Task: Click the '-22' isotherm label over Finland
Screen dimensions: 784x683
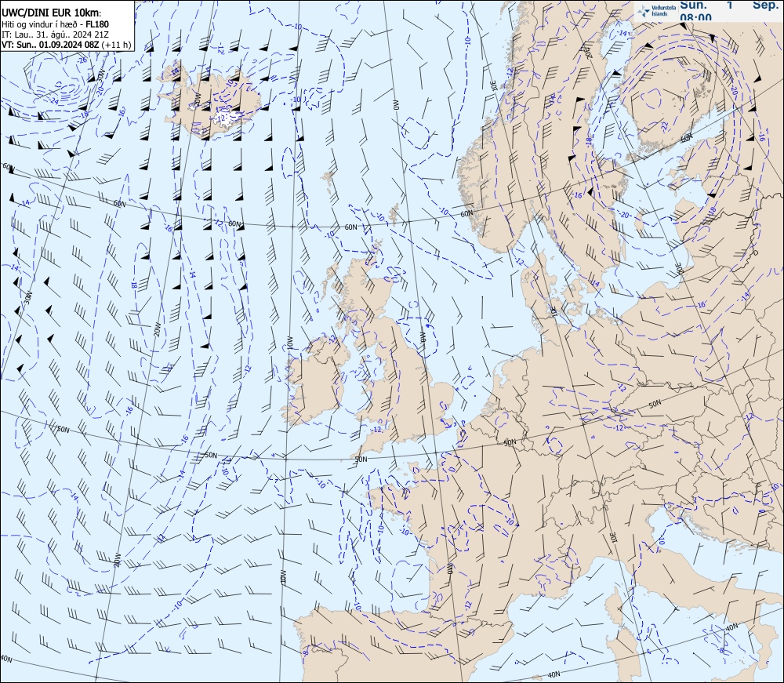Action: click(665, 127)
